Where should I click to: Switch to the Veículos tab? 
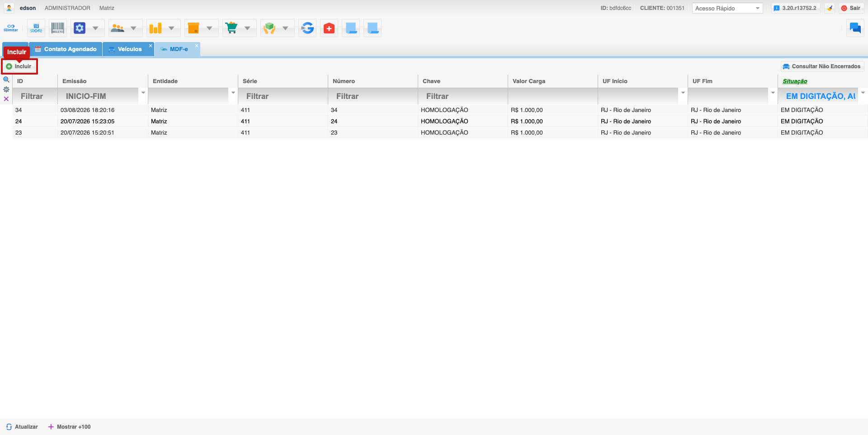point(129,49)
